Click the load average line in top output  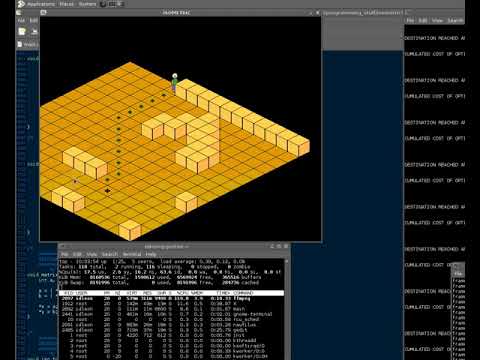click(x=153, y=262)
